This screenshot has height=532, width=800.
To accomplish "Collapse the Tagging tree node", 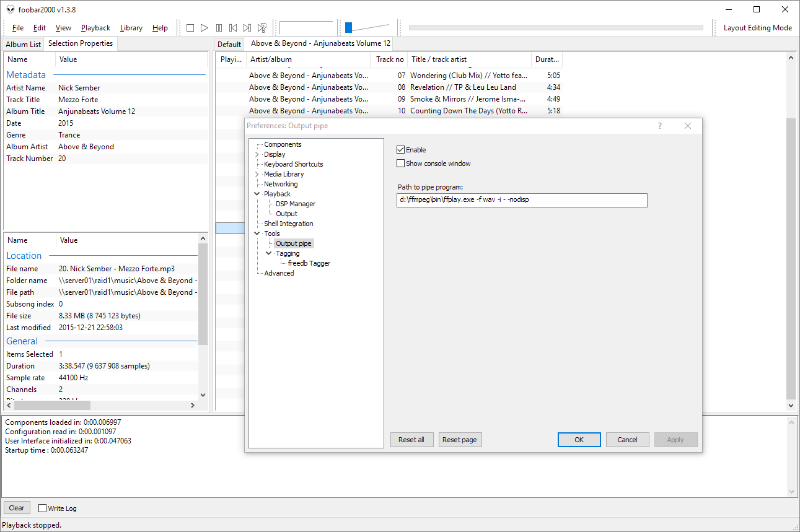I will click(x=269, y=253).
